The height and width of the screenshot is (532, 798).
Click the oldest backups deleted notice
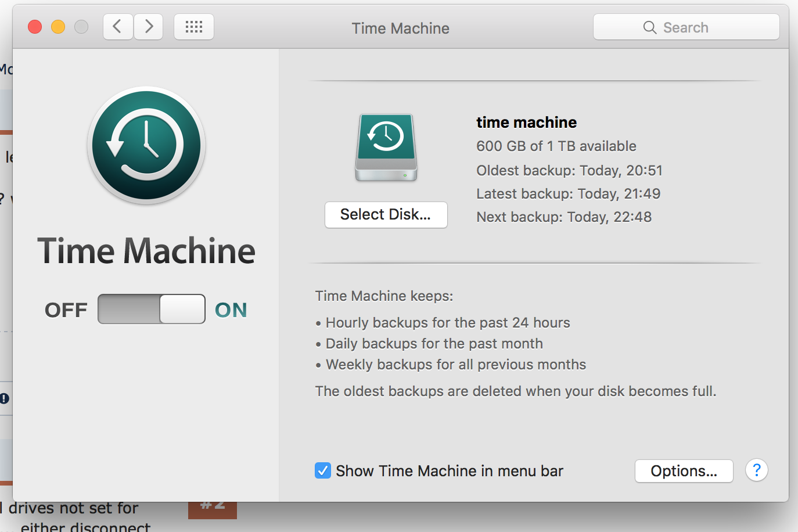(516, 391)
